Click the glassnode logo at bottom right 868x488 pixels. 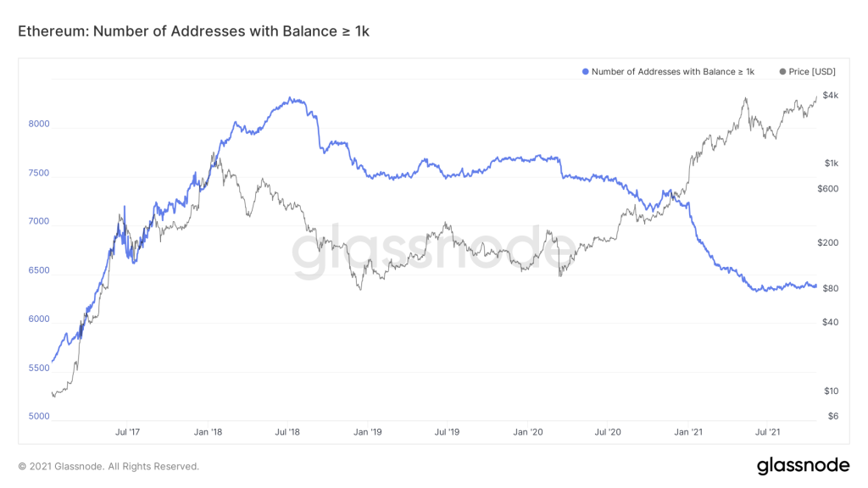pos(803,465)
